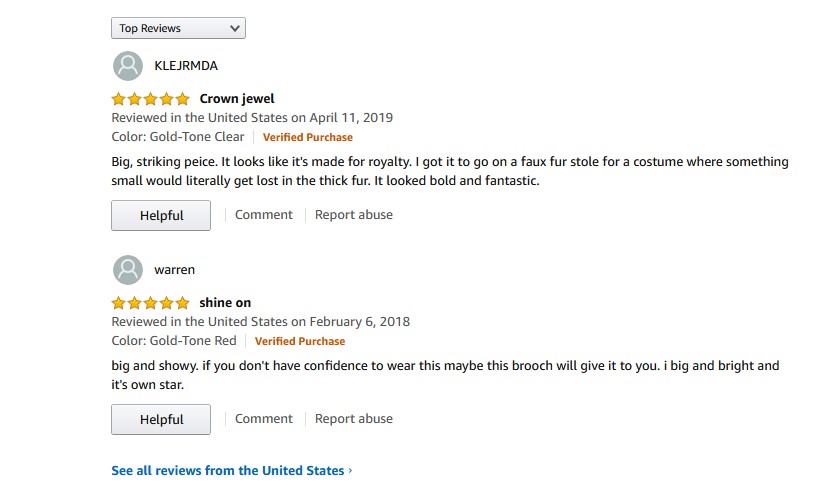Open the warren reviewer profile name
Viewport: 827px width, 487px height.
(x=175, y=270)
